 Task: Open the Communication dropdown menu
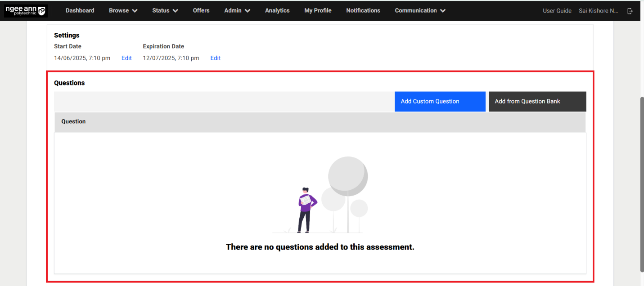[419, 10]
